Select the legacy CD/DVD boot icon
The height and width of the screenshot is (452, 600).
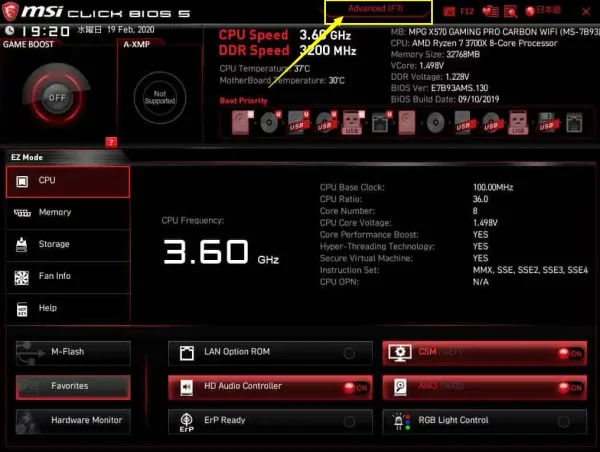pyautogui.click(x=436, y=122)
